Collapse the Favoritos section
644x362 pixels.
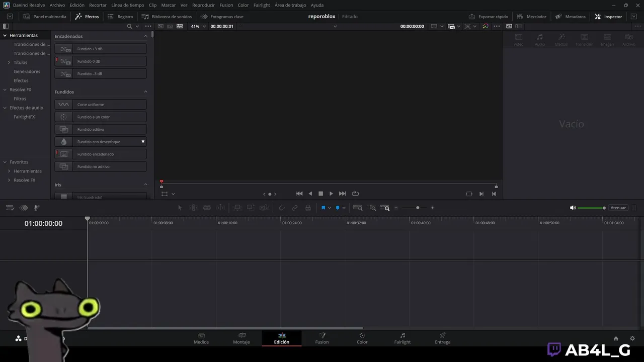[5, 162]
